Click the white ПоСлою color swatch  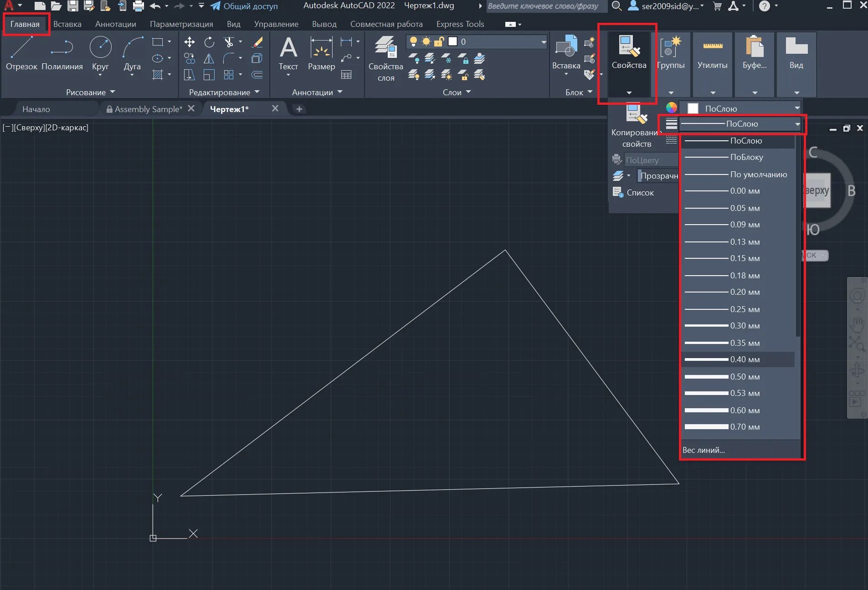pos(693,108)
